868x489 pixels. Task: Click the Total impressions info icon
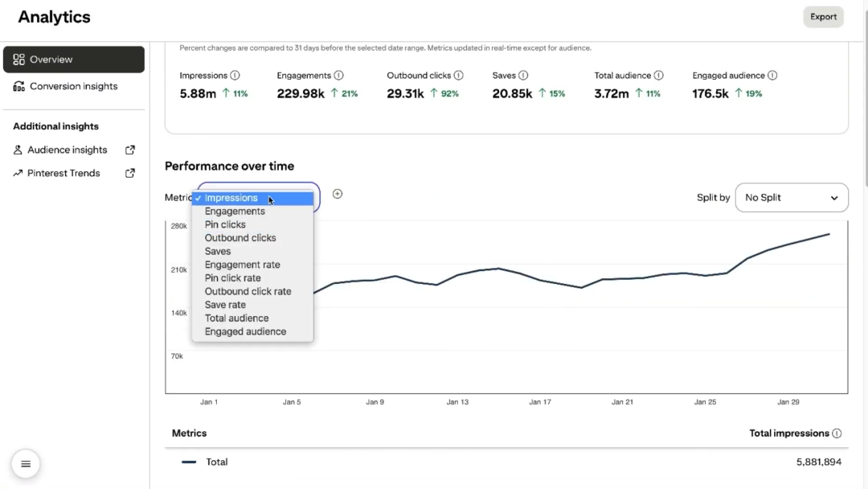point(837,434)
